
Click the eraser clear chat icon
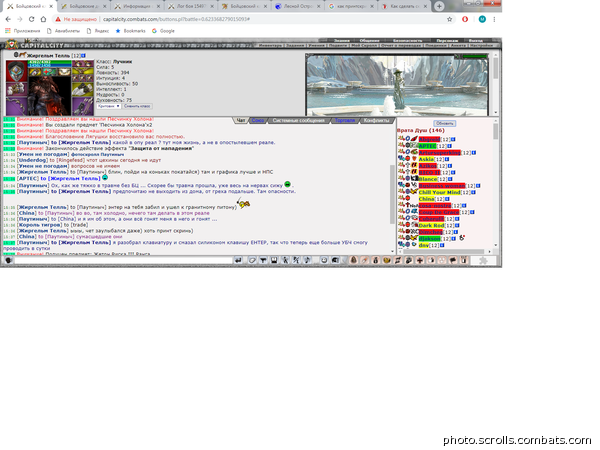pos(252,260)
